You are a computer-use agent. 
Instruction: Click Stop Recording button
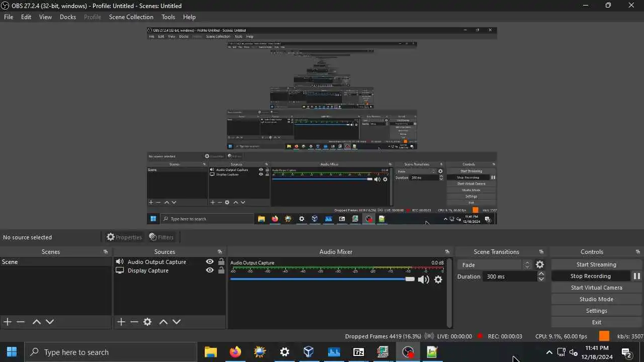[591, 276]
